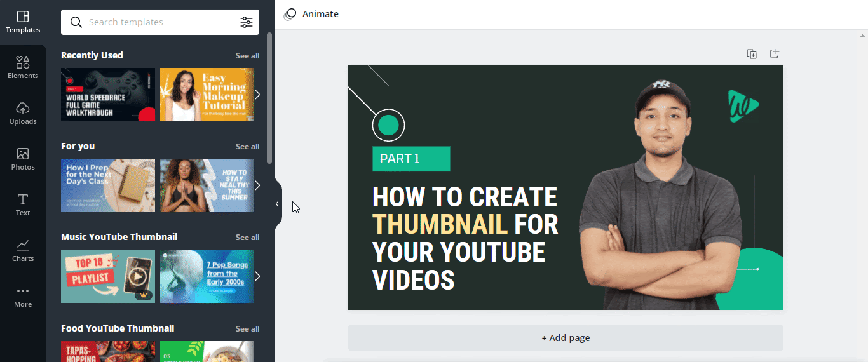Select Easy Morning Makeup Tutorial template
The width and height of the screenshot is (868, 362).
[x=207, y=95]
